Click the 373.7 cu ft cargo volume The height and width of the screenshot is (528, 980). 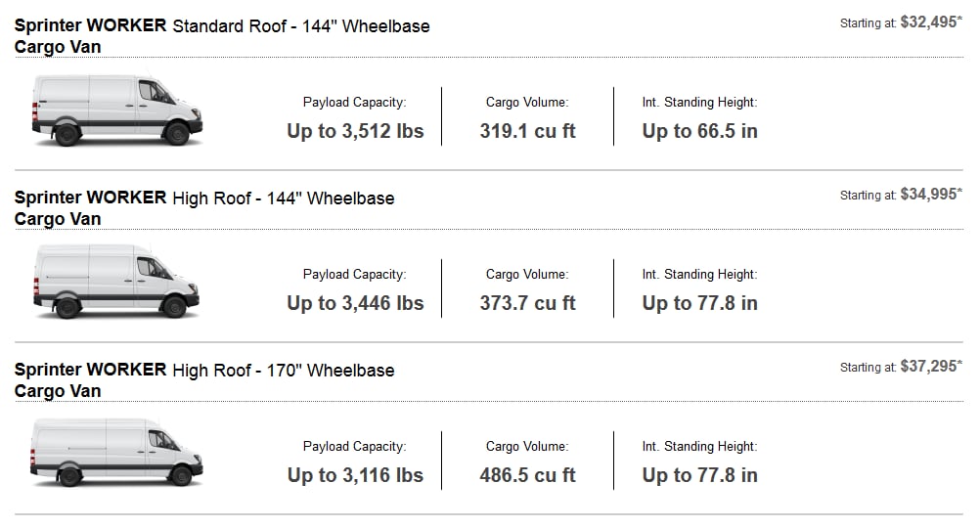click(527, 302)
